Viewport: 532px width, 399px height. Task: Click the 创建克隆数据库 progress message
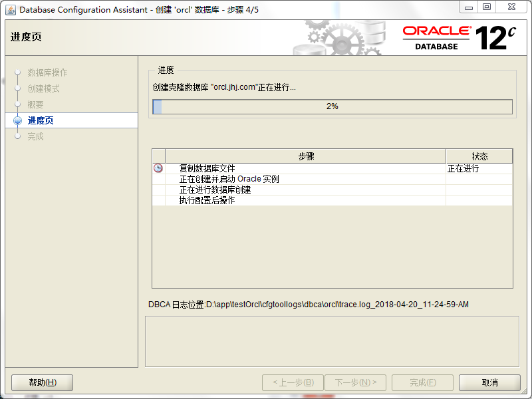(x=224, y=87)
